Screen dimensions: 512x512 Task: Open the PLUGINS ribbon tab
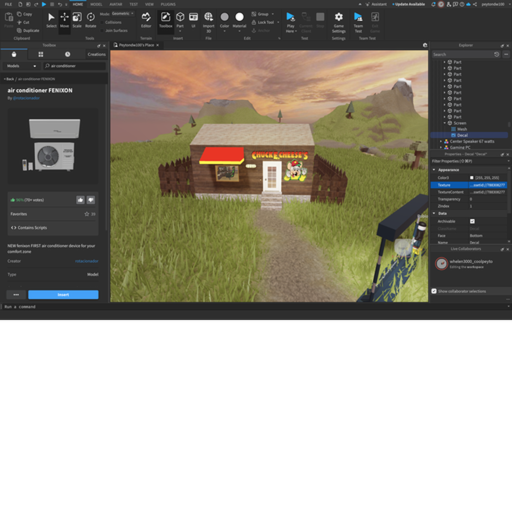[168, 4]
